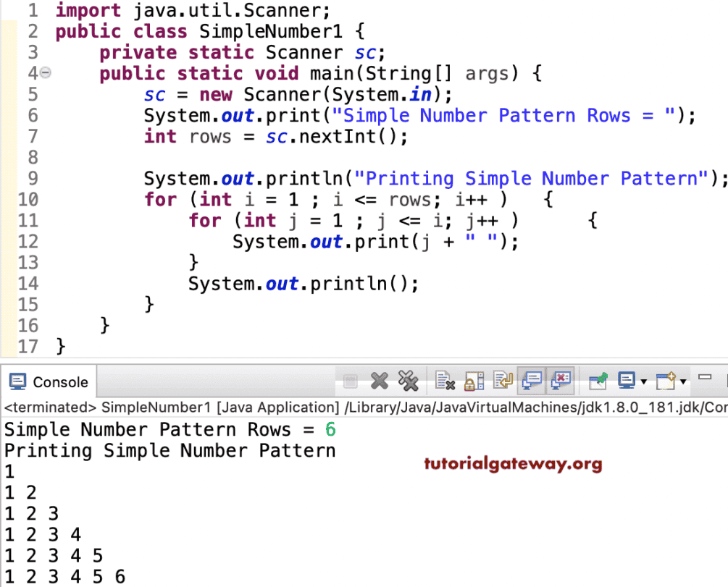Click the grayed-out Terminate icon

pyautogui.click(x=350, y=381)
